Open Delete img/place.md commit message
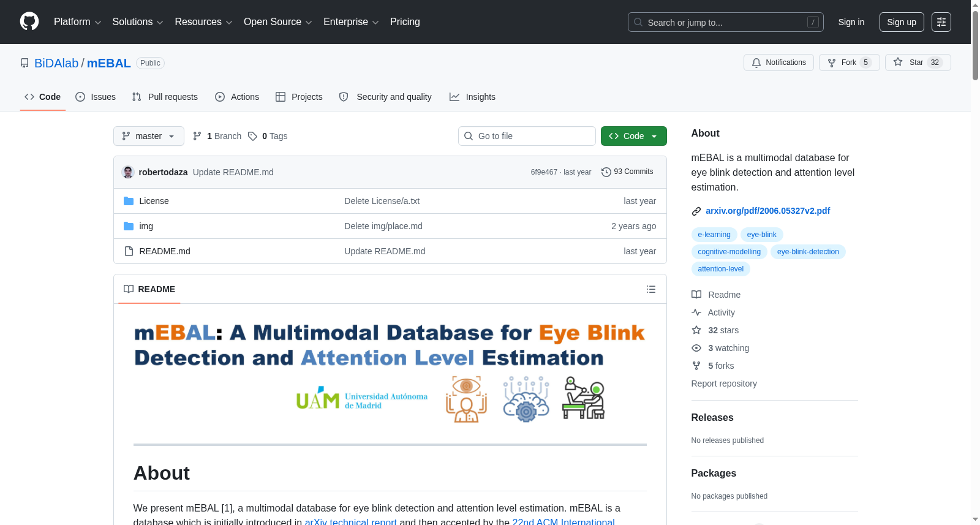The width and height of the screenshot is (980, 525). pos(383,226)
